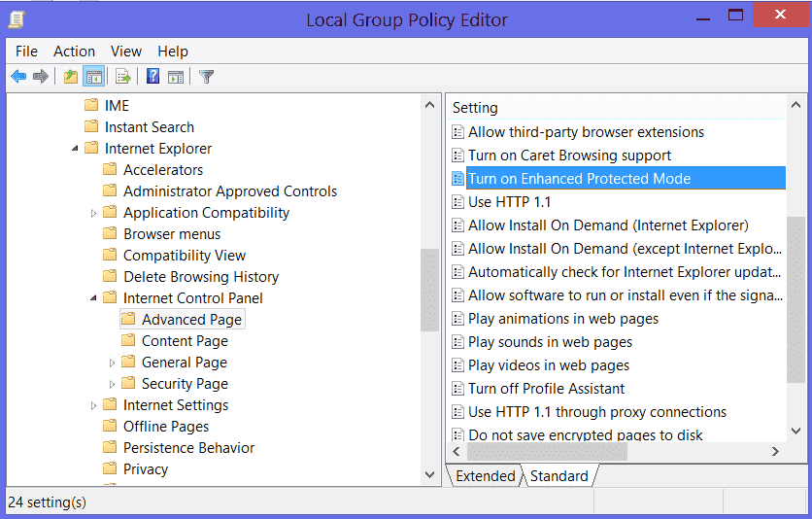
Task: Click the Forward arrow toolbar icon
Action: pyautogui.click(x=41, y=77)
